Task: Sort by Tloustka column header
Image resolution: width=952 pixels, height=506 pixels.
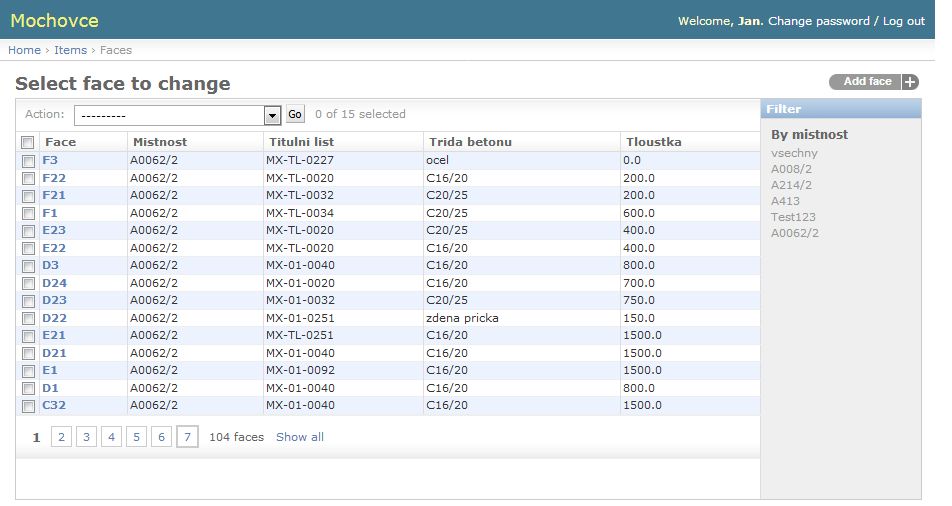Action: [654, 142]
